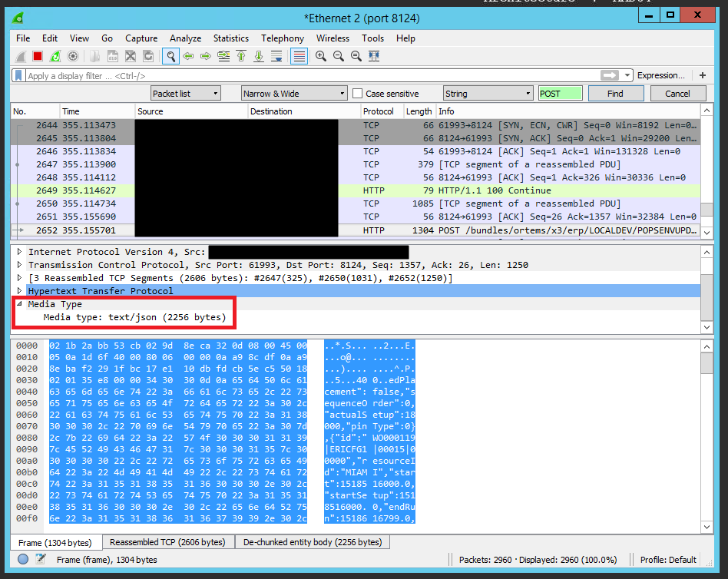The image size is (728, 579).
Task: Stop the capture with the red square icon
Action: click(x=38, y=56)
